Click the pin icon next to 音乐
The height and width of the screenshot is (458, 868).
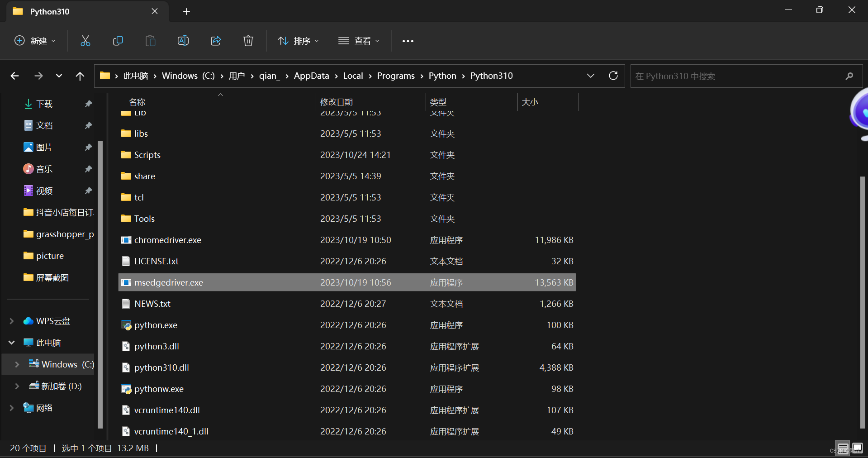point(88,169)
